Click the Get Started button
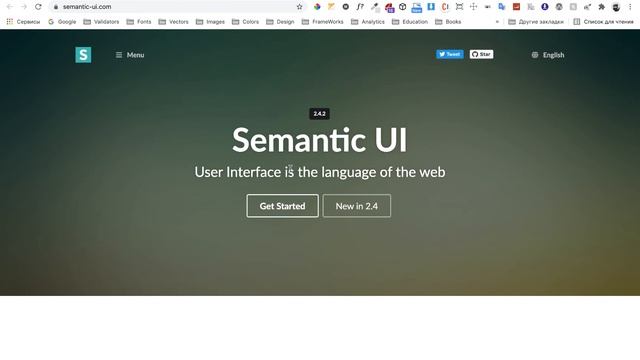Viewport: 640px width, 360px height. 282,206
